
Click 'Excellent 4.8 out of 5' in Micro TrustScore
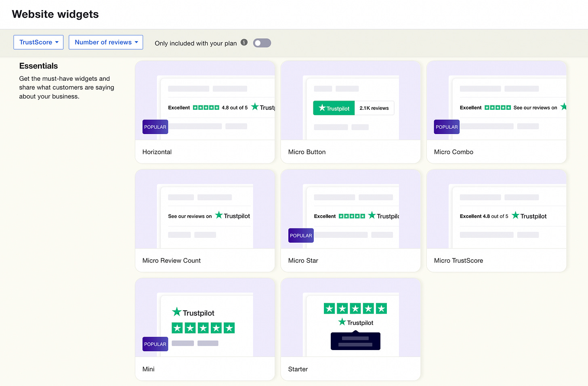click(x=484, y=216)
